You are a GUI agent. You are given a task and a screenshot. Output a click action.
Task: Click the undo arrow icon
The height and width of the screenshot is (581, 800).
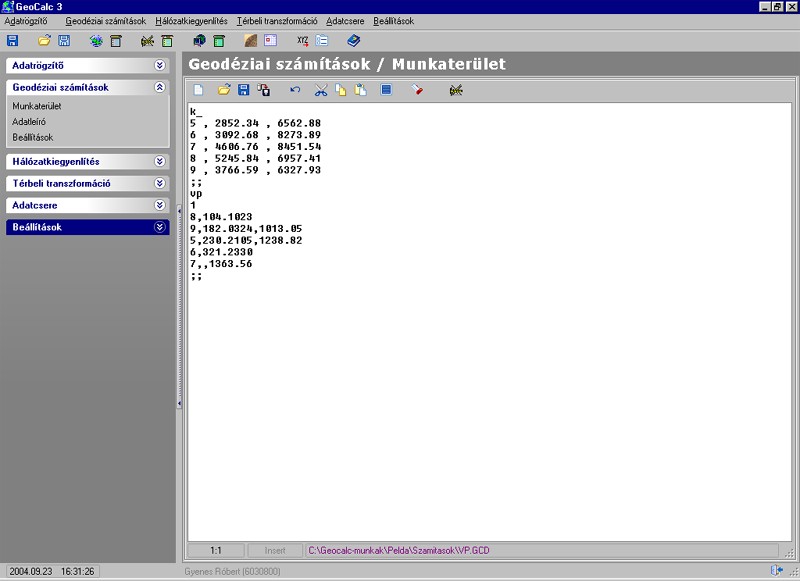(x=295, y=90)
